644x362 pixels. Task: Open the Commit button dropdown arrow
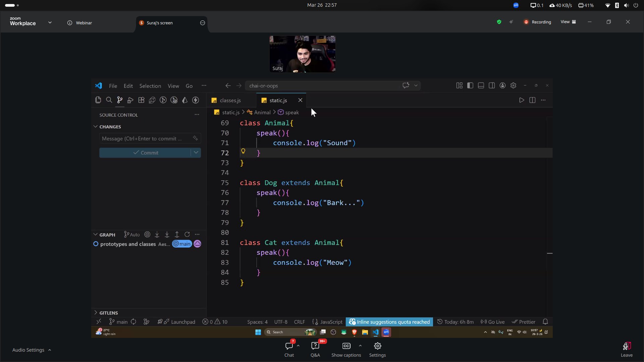coord(196,153)
